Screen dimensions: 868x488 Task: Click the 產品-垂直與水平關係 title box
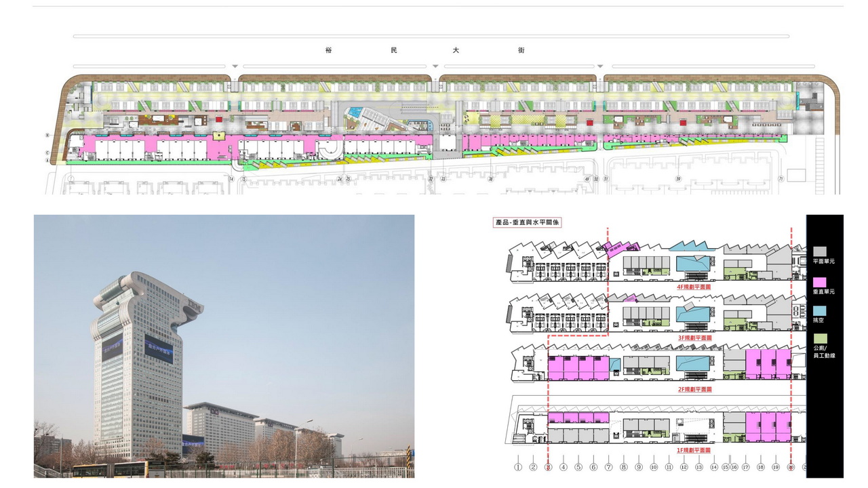pos(527,222)
